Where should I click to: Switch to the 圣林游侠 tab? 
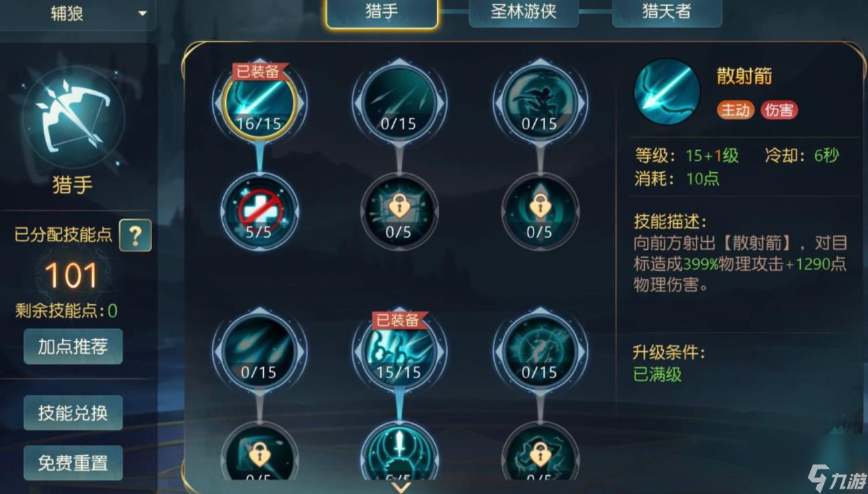click(x=523, y=12)
